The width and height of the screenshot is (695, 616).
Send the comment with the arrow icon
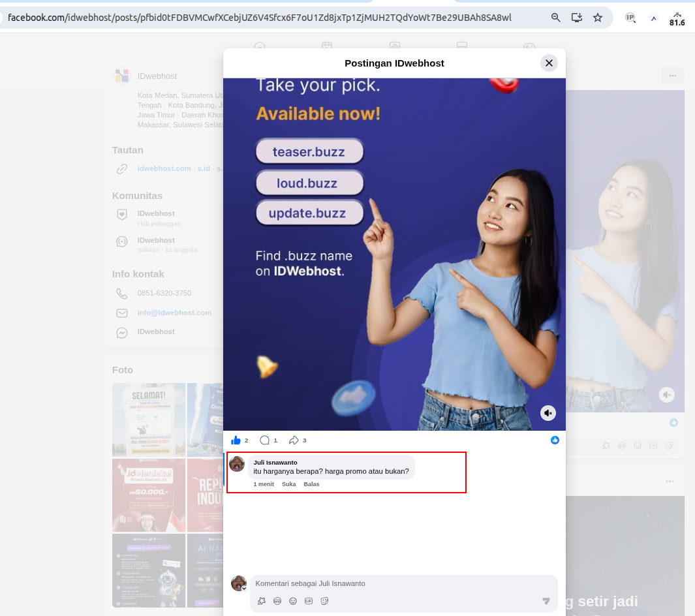(546, 601)
